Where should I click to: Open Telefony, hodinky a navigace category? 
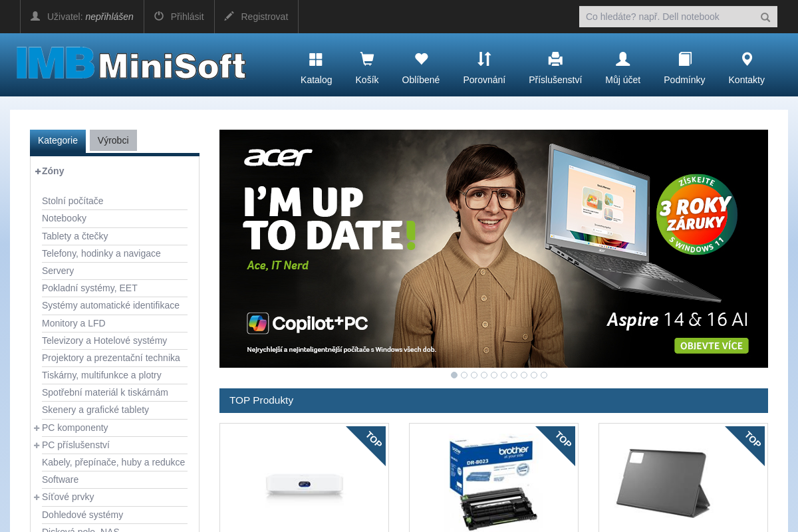pos(101,253)
